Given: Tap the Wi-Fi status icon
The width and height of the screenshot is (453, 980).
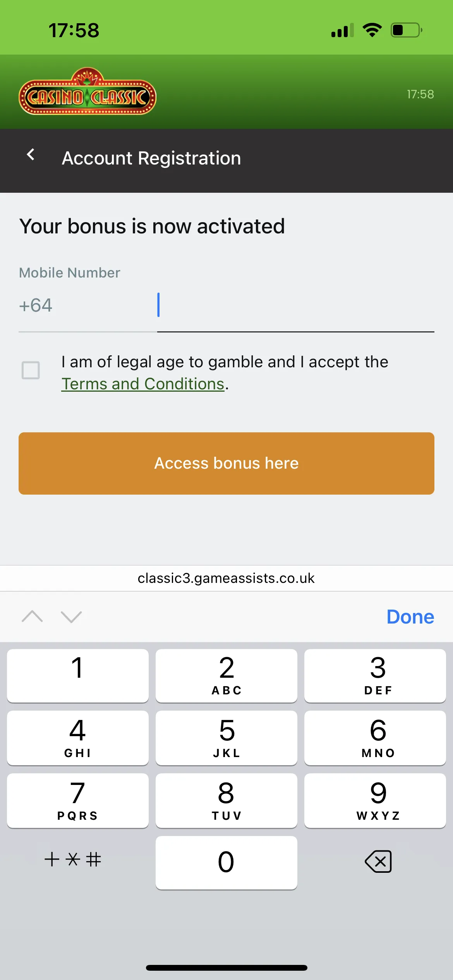Looking at the screenshot, I should coord(372,30).
